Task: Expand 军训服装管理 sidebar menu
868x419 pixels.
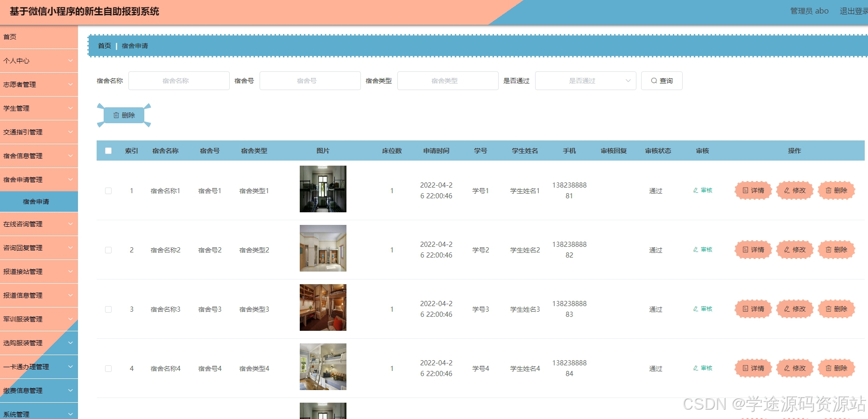Action: [x=39, y=319]
